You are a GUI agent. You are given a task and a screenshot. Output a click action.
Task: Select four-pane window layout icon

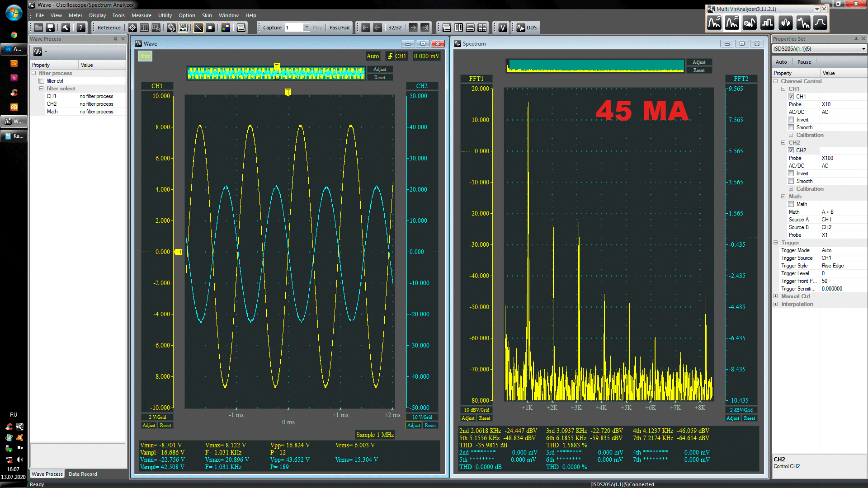tap(482, 28)
